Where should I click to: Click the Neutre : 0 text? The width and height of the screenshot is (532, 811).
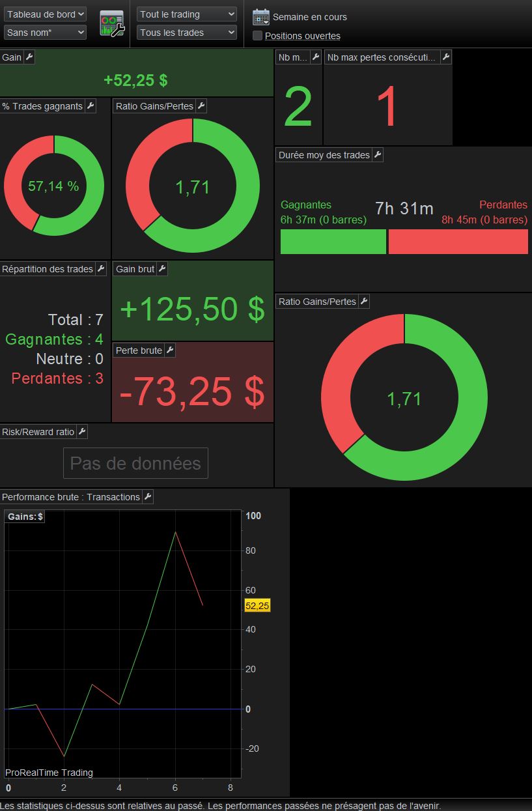pos(70,359)
